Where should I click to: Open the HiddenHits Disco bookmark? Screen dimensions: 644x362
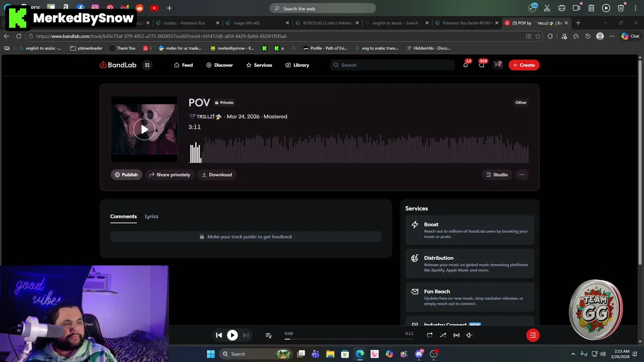pyautogui.click(x=428, y=48)
